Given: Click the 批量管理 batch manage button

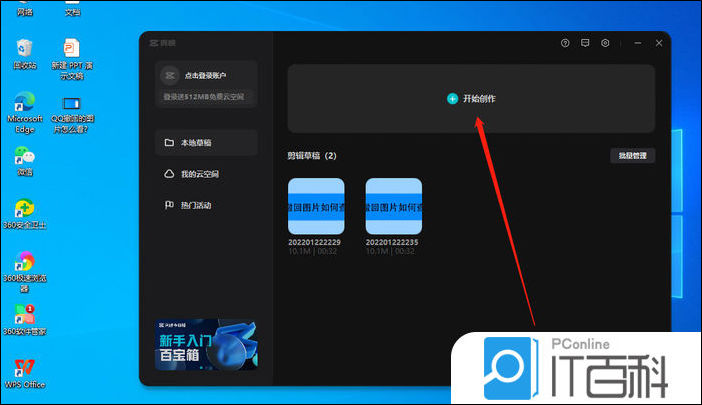Looking at the screenshot, I should point(633,156).
